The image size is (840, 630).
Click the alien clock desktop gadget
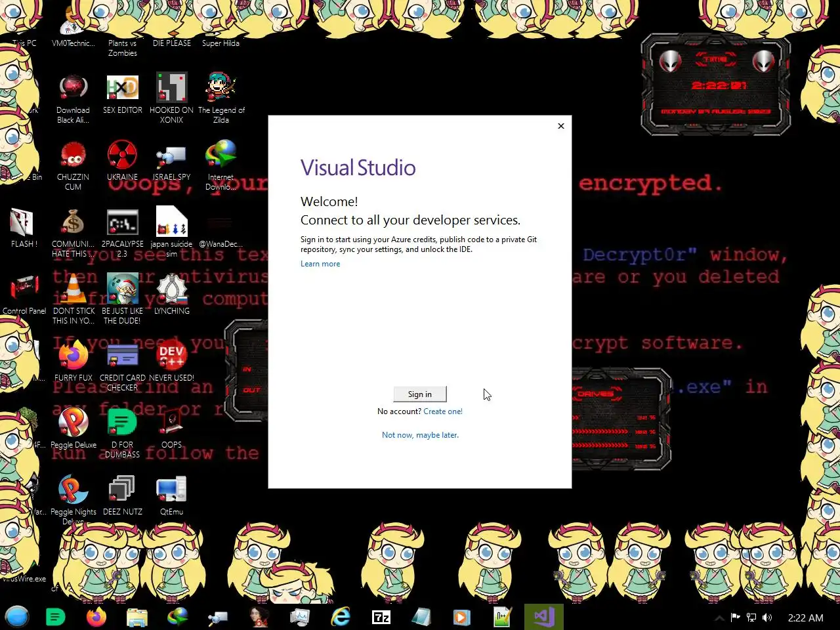coord(716,85)
